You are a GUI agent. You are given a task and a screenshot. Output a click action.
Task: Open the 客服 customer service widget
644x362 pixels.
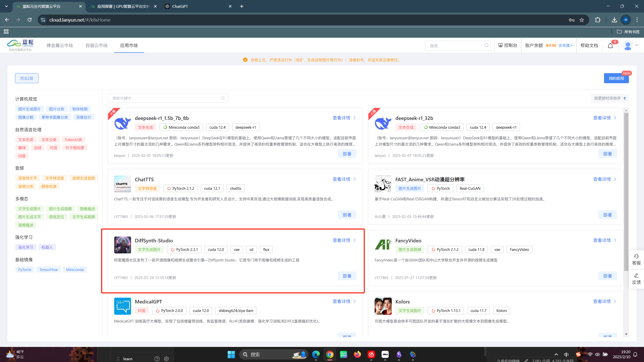click(636, 259)
